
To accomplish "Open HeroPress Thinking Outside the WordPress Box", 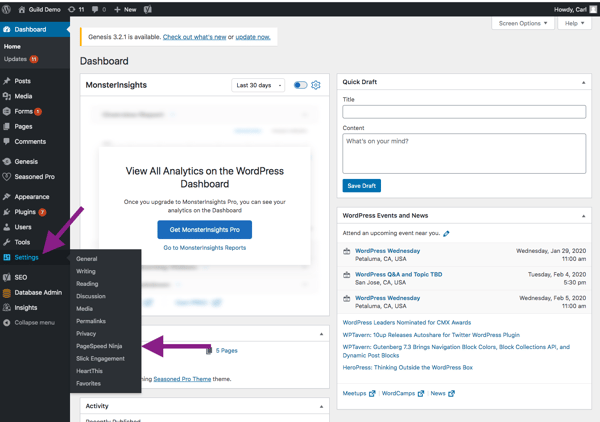I will click(408, 367).
